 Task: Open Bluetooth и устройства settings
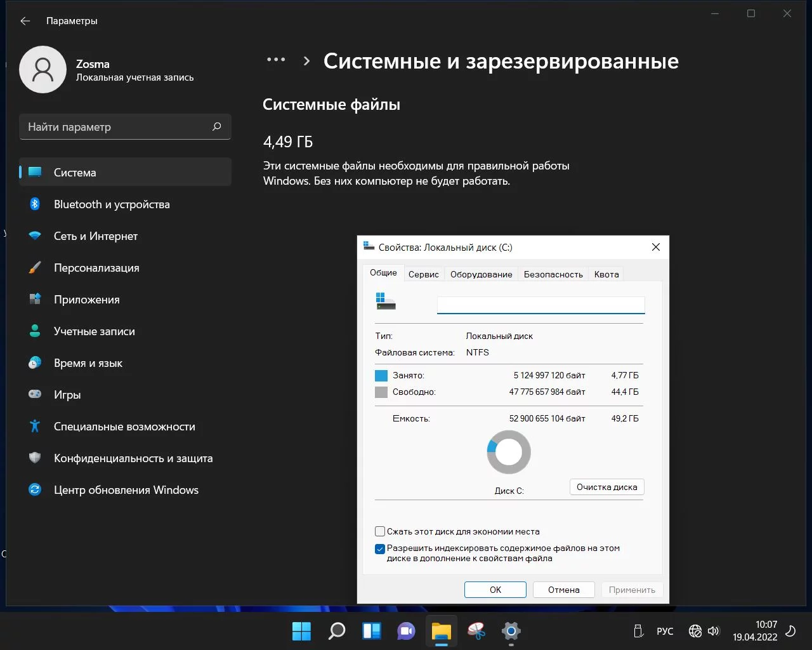click(125, 204)
